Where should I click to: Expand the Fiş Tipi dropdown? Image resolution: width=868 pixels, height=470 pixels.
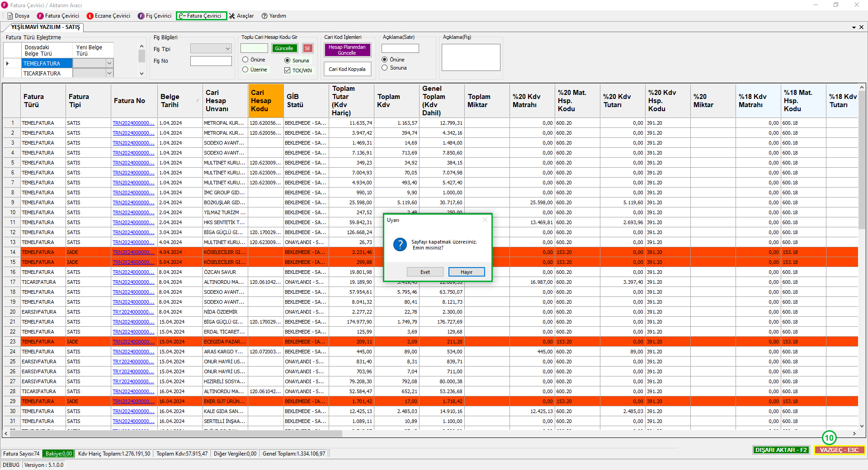pyautogui.click(x=227, y=49)
